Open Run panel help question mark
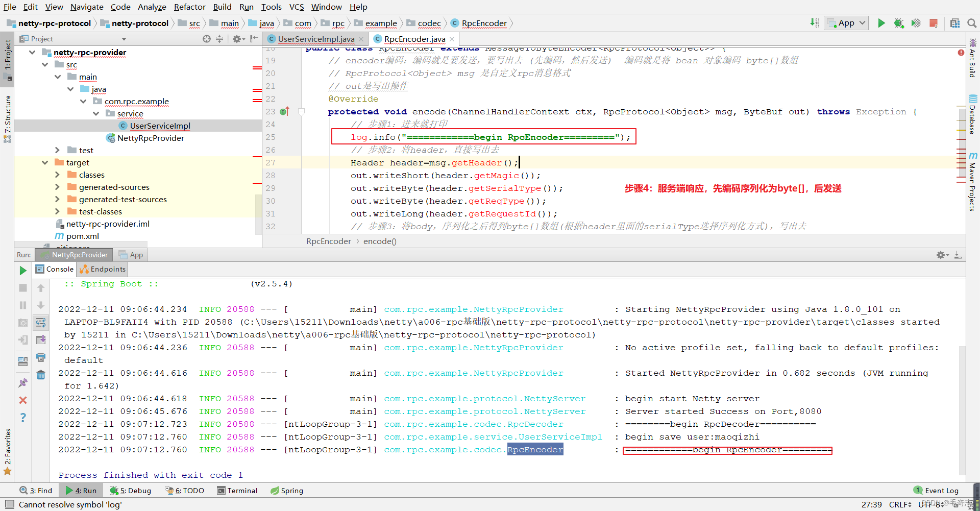The height and width of the screenshot is (511, 980). click(23, 418)
